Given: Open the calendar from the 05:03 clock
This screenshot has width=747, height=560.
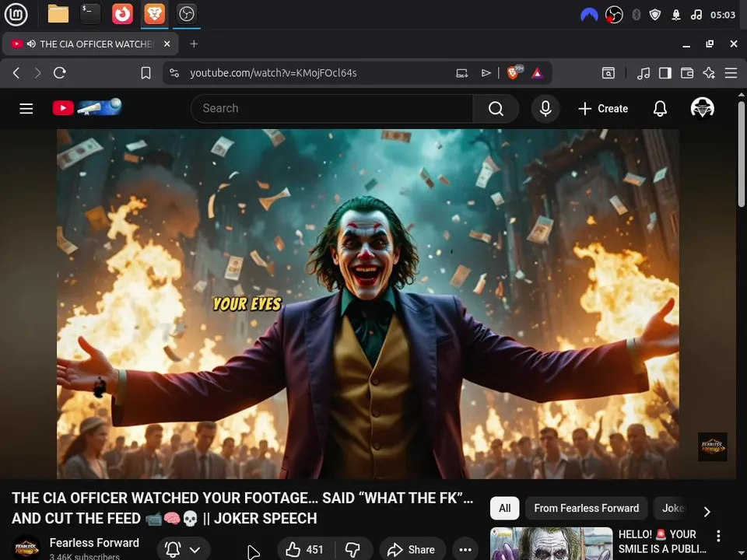Looking at the screenshot, I should 723,15.
